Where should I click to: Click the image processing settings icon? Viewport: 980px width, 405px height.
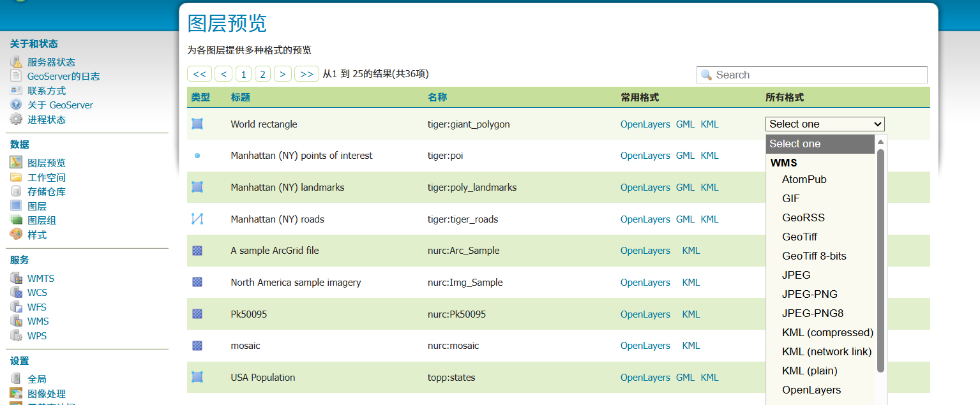point(16,394)
